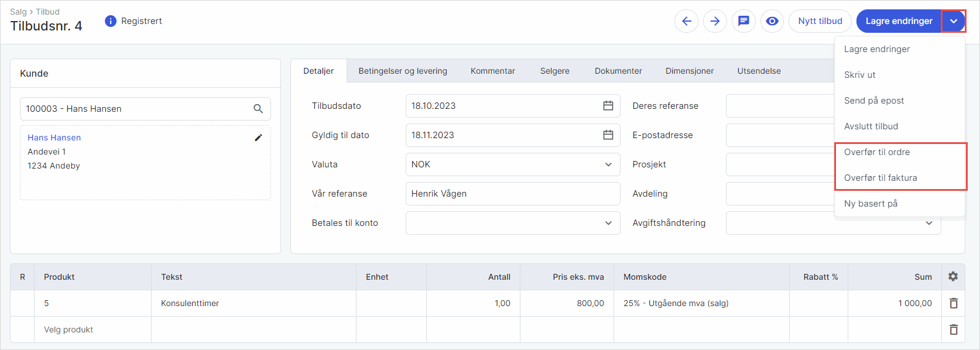Click the search icon in customer field
980x350 pixels.
(x=258, y=109)
